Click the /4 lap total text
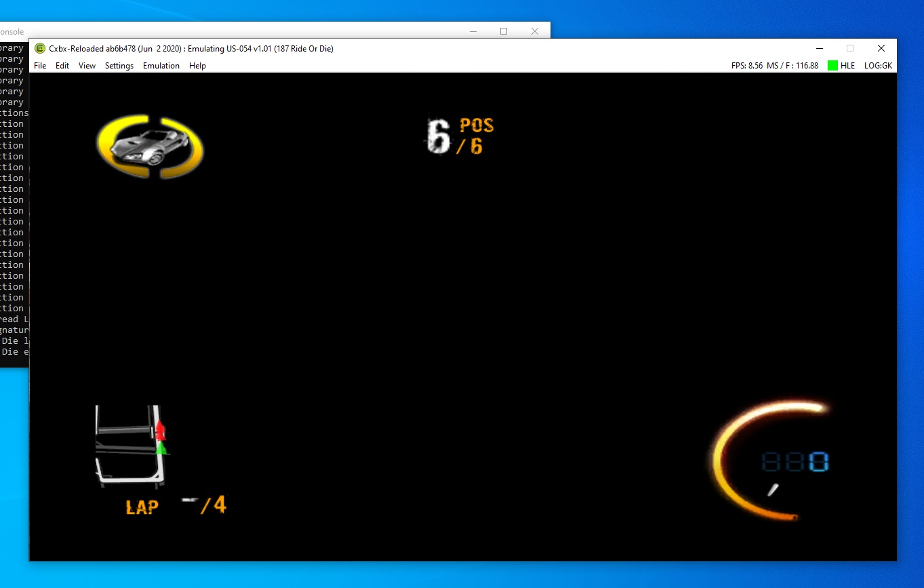924x588 pixels. click(213, 505)
